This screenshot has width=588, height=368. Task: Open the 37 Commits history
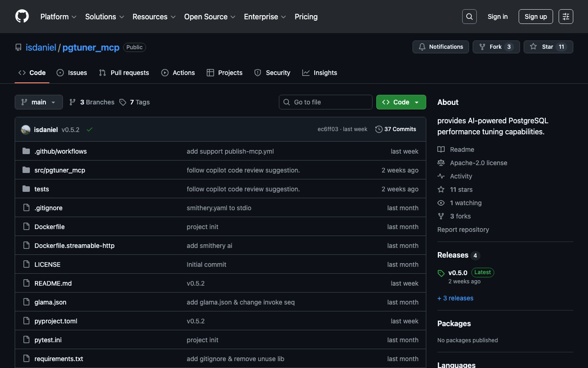[396, 129]
